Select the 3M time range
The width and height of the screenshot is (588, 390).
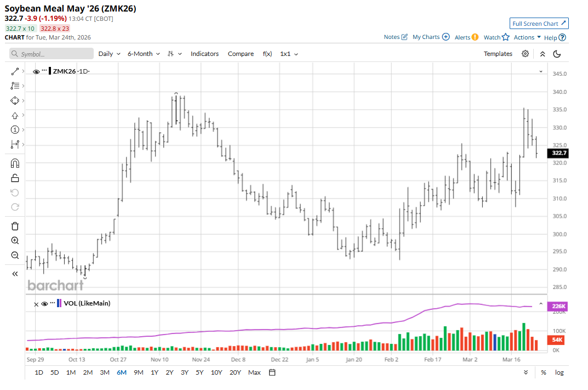click(x=105, y=373)
